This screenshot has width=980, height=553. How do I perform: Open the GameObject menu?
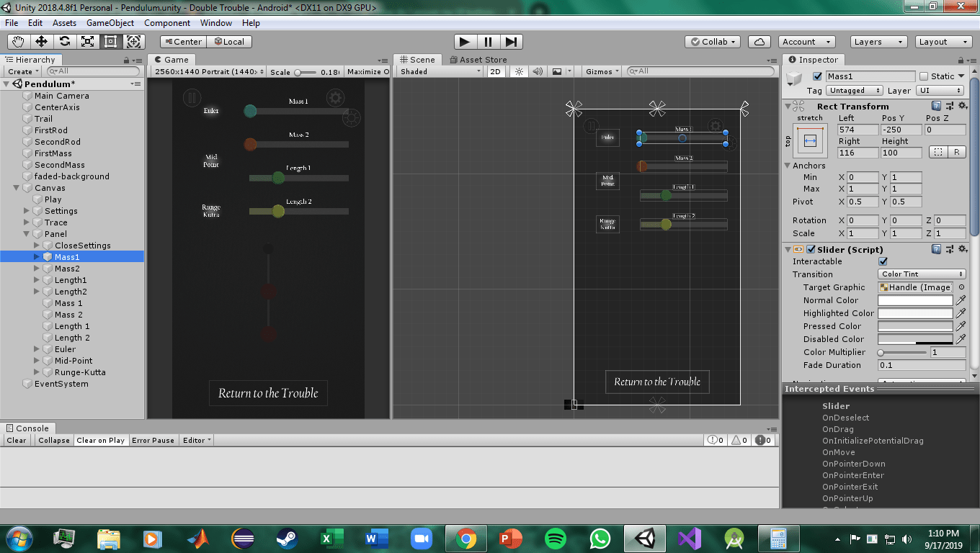tap(110, 23)
